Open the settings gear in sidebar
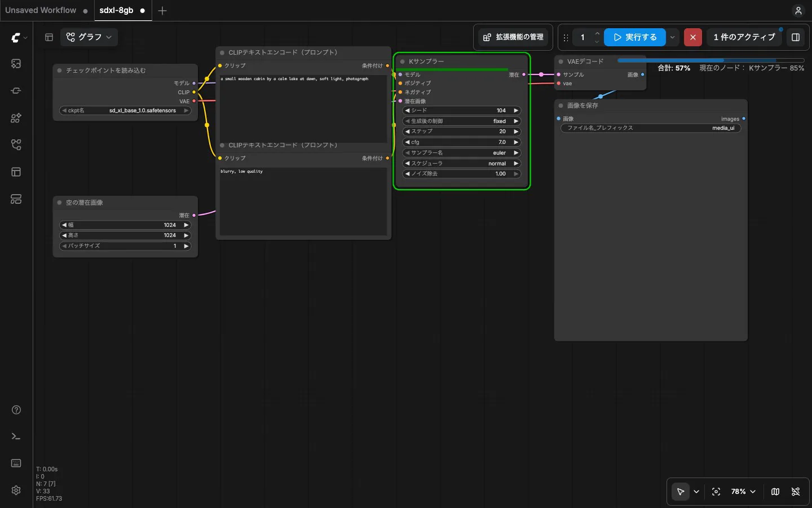The width and height of the screenshot is (812, 508). pyautogui.click(x=16, y=490)
